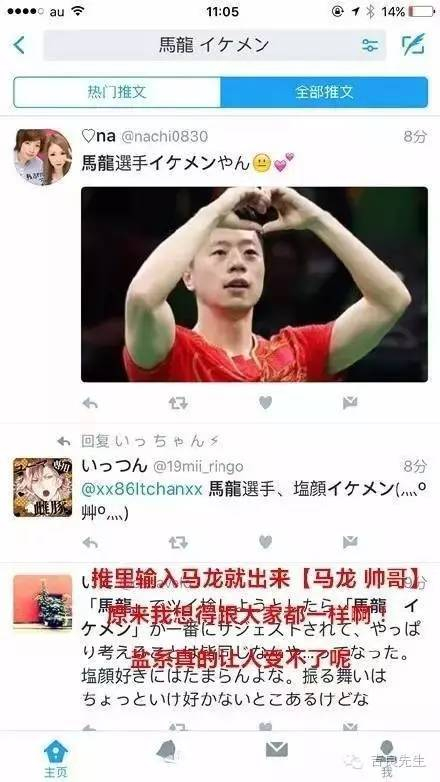The height and width of the screenshot is (782, 440).
Task: Switch to 热门推文 tab
Action: (x=117, y=92)
